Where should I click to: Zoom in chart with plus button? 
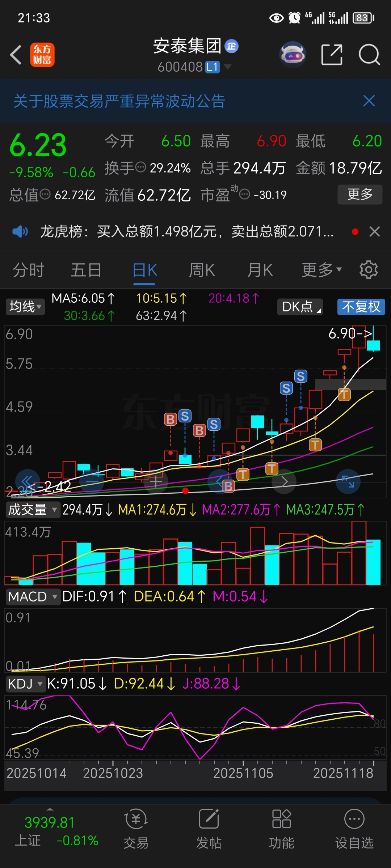[156, 481]
